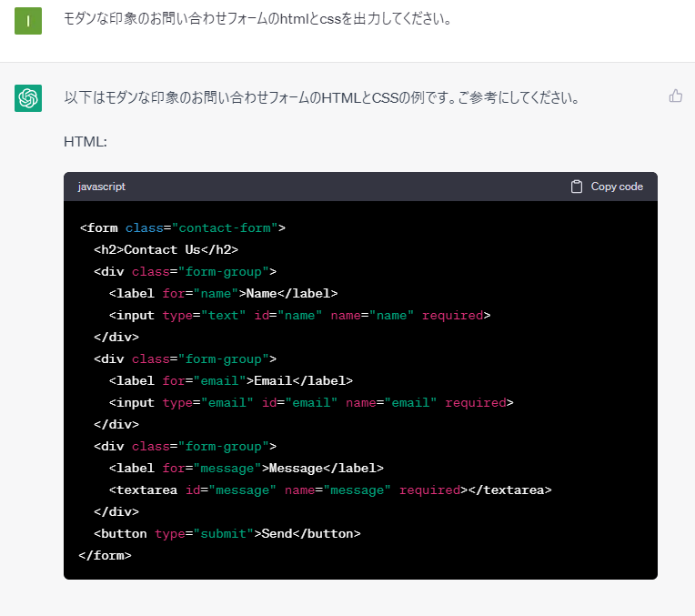
Task: Click the javascript language label
Action: click(x=102, y=187)
